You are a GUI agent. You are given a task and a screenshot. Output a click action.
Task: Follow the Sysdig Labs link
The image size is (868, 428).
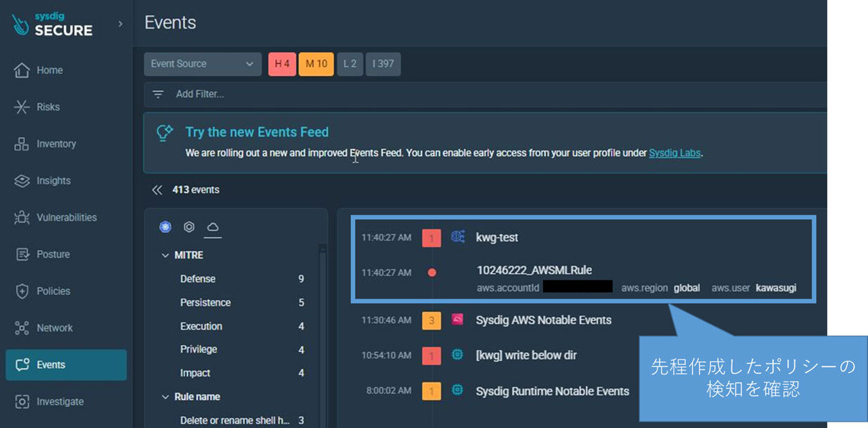click(x=675, y=153)
